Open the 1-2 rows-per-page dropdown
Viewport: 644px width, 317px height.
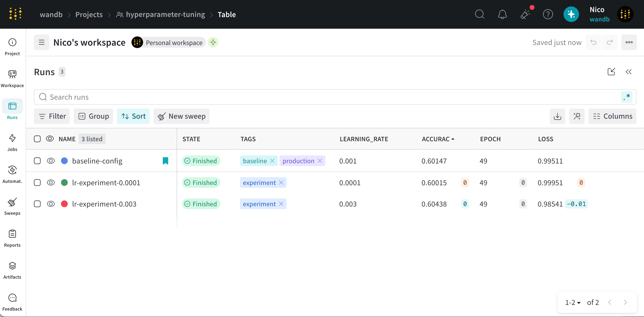(573, 302)
